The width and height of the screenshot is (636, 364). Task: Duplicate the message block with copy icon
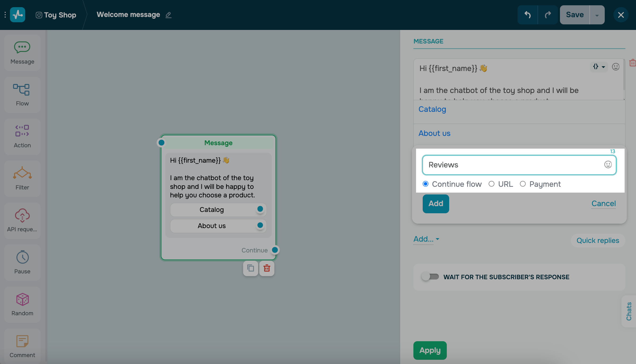pyautogui.click(x=250, y=268)
